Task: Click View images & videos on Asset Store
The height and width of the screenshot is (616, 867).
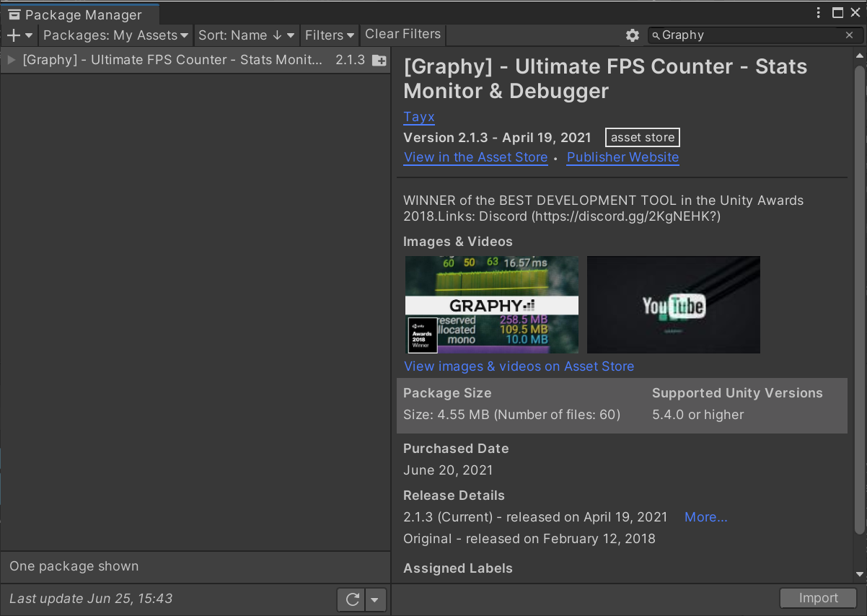Action: (x=519, y=366)
